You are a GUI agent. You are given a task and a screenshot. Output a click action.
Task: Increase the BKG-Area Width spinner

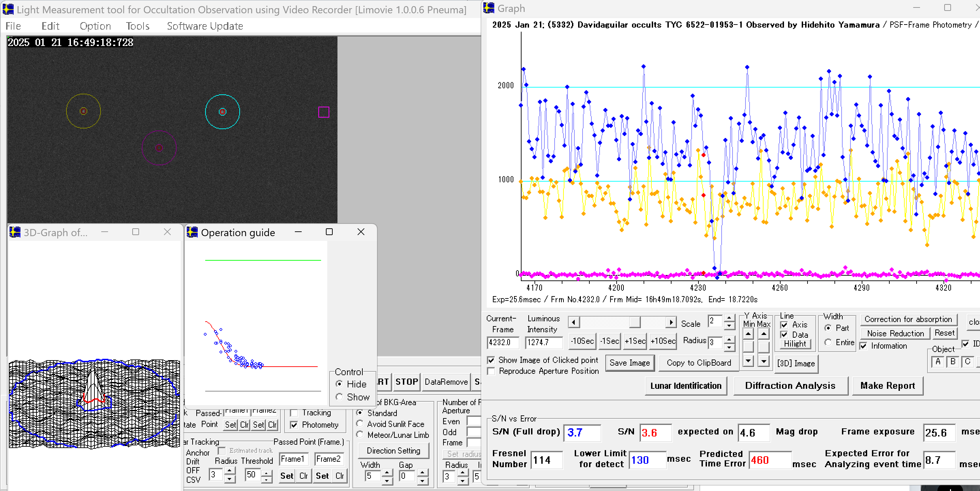tap(387, 472)
